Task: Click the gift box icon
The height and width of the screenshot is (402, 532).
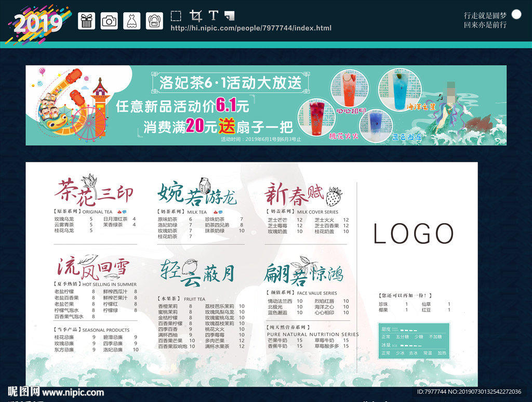Action: 87,21
